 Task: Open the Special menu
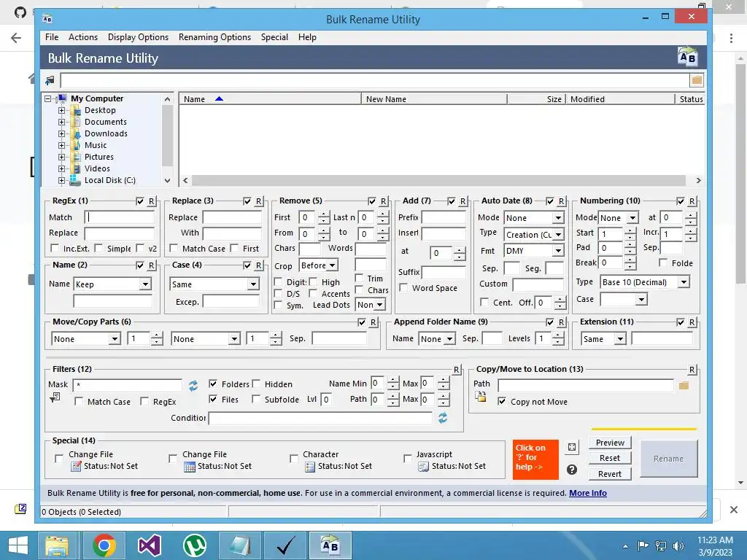click(x=274, y=37)
